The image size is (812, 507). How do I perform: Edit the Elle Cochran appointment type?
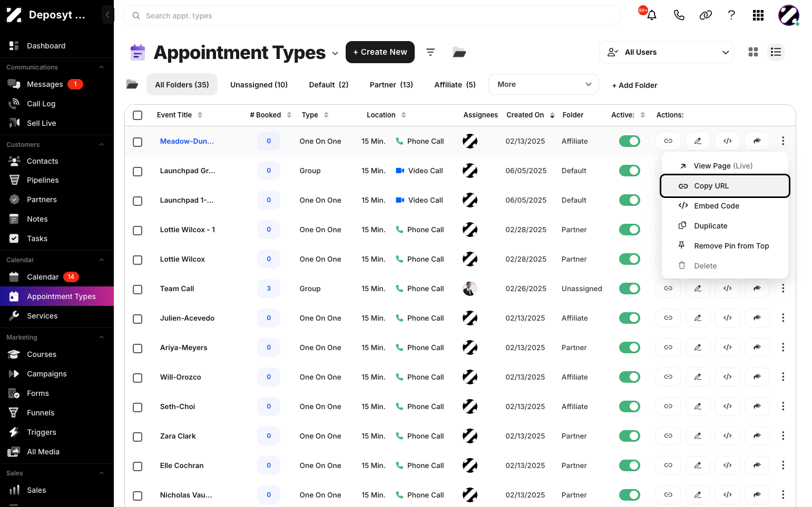coord(698,465)
